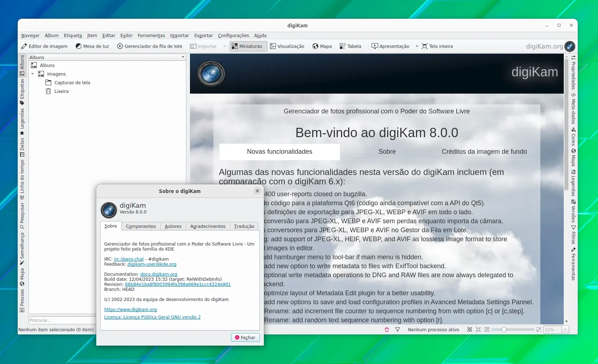Click the Procurar search input field
This screenshot has width=598, height=364.
pos(62,320)
